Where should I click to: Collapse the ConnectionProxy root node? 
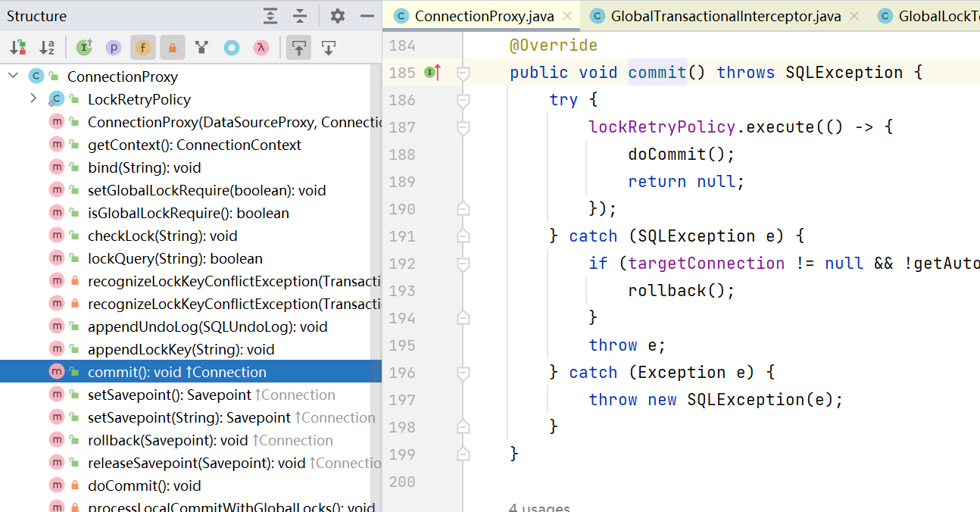click(x=13, y=76)
